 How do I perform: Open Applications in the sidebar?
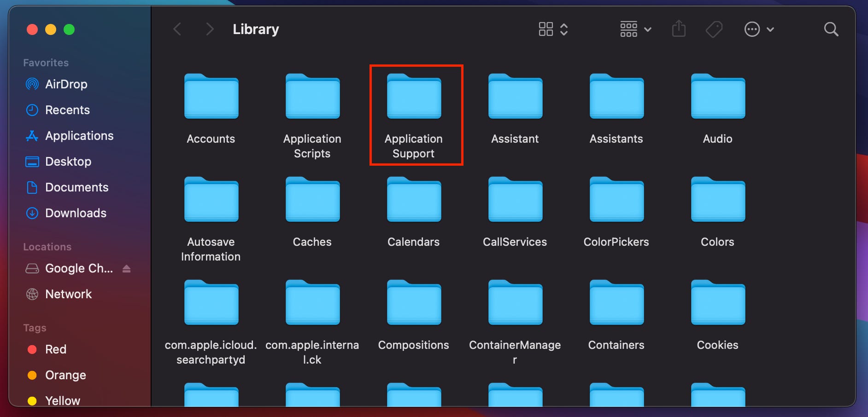point(78,136)
